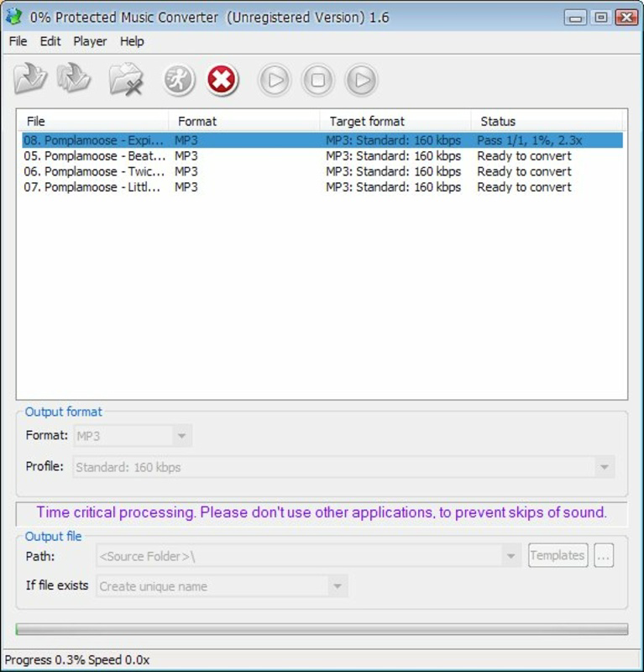Click the Progress 0.3% Speed 0.0x status text
The height and width of the screenshot is (672, 644).
click(77, 660)
